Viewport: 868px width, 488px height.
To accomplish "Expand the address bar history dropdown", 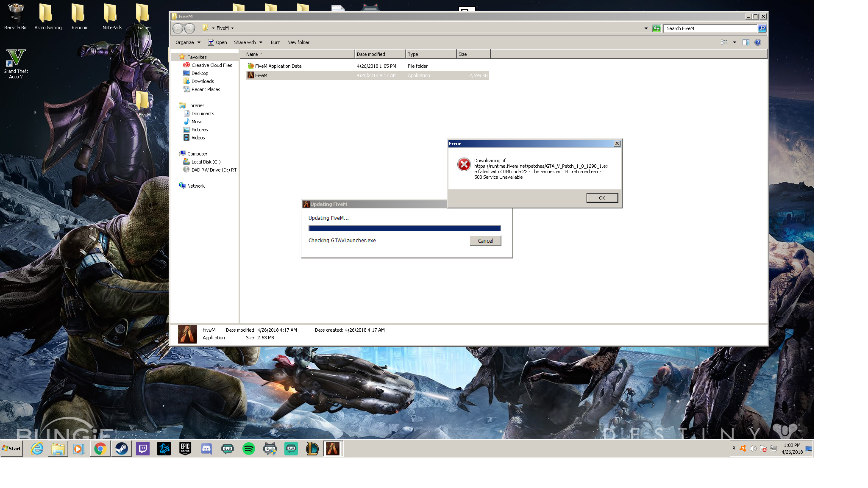I will coord(646,28).
